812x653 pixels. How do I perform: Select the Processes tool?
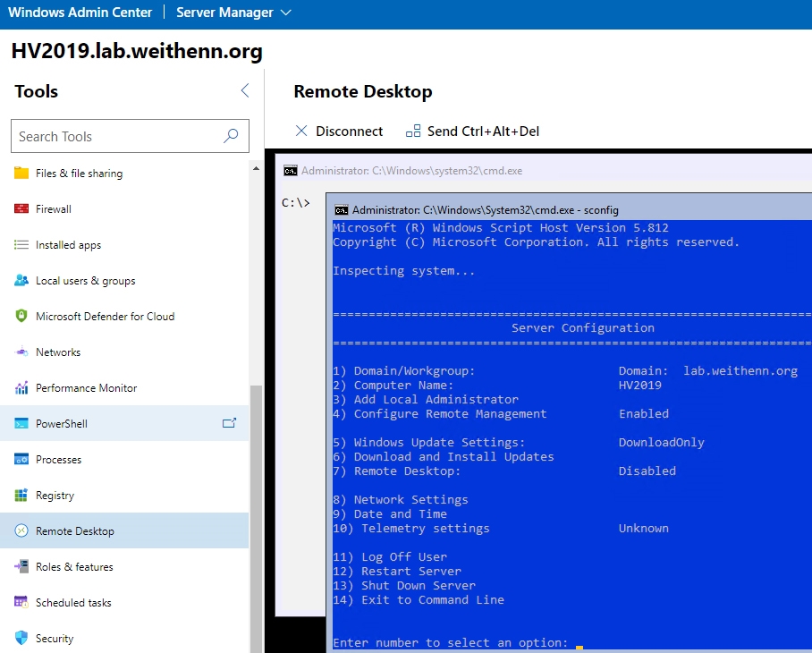tap(124, 459)
